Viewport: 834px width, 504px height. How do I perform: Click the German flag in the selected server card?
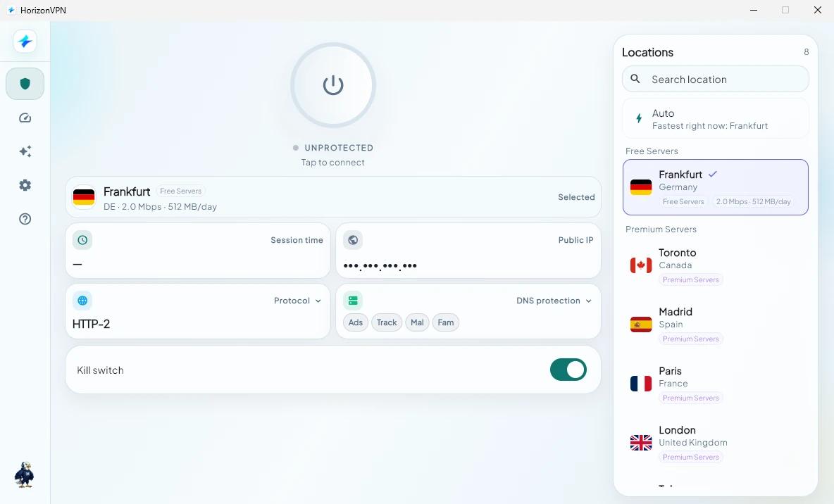84,197
